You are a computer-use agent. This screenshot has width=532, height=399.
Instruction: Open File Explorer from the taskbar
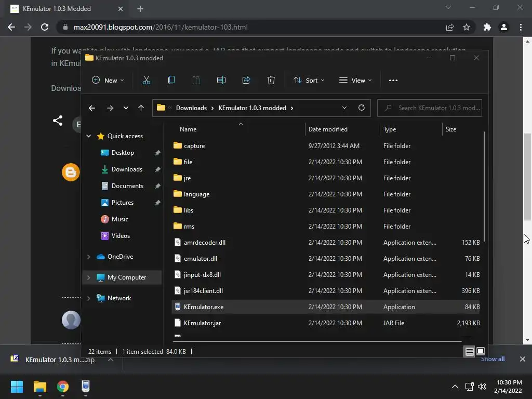point(39,387)
